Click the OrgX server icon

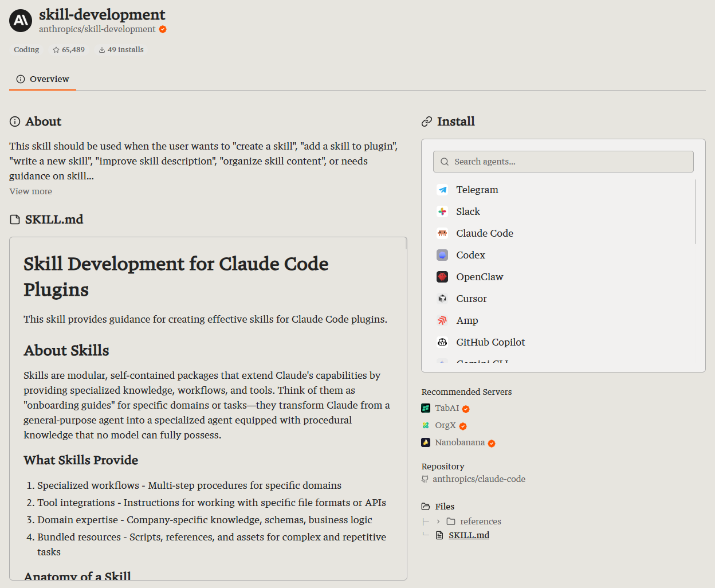[426, 425]
